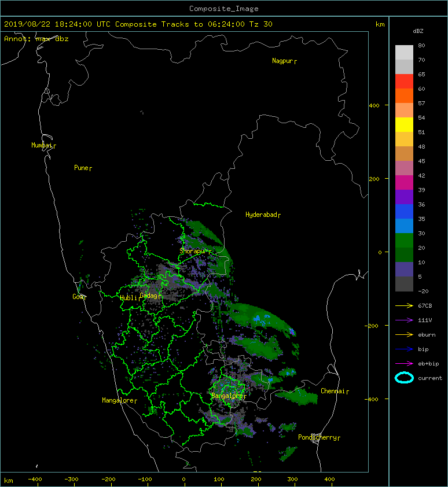Click the Mumbai city label
The width and height of the screenshot is (448, 487).
pos(42,145)
